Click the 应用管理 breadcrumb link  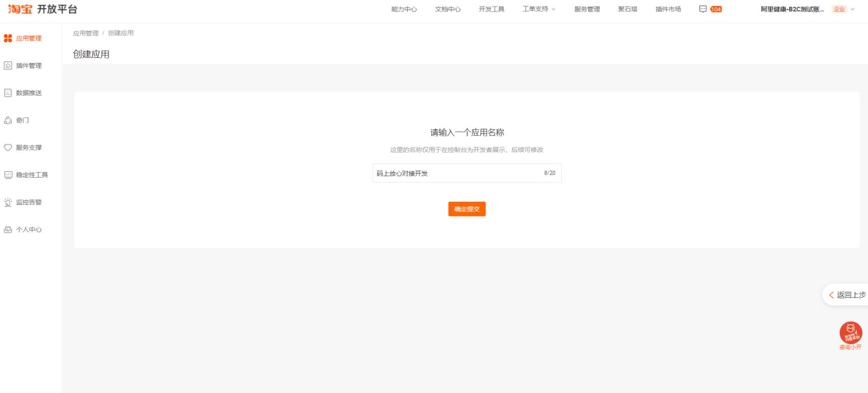[x=86, y=33]
